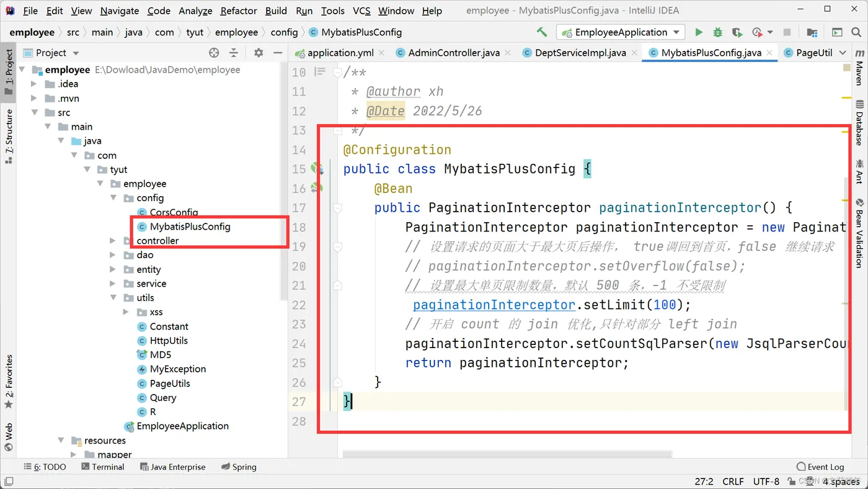Expand the .idea folder
The width and height of the screenshot is (868, 489).
pyautogui.click(x=34, y=84)
